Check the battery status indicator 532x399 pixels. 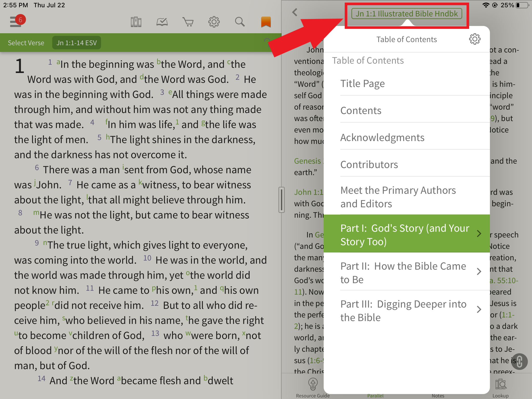pyautogui.click(x=523, y=5)
